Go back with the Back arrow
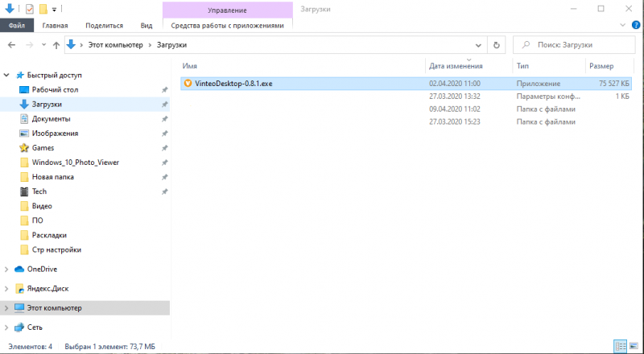Screen dimensions: 644x354 (x=11, y=45)
